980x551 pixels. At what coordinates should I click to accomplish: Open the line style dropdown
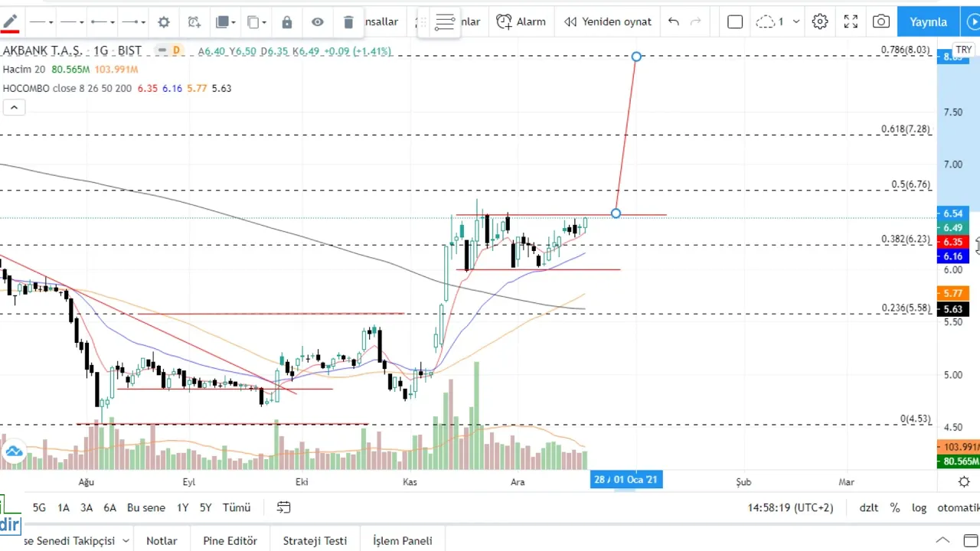[x=41, y=22]
